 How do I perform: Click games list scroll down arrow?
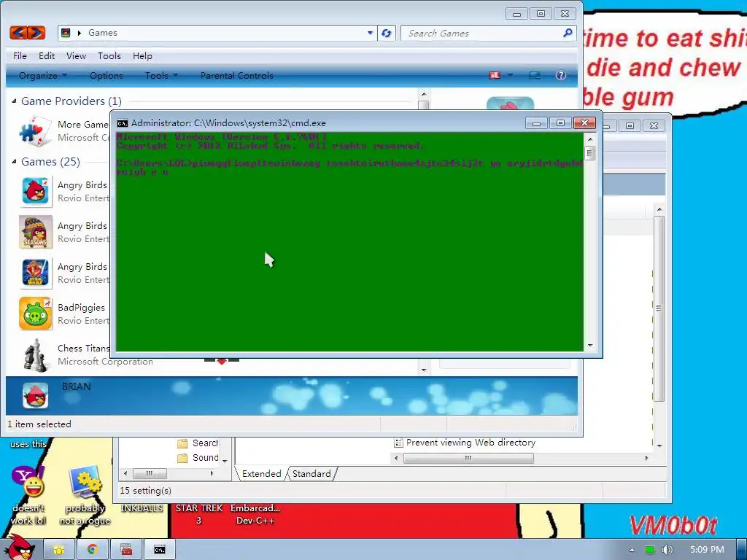pyautogui.click(x=424, y=370)
